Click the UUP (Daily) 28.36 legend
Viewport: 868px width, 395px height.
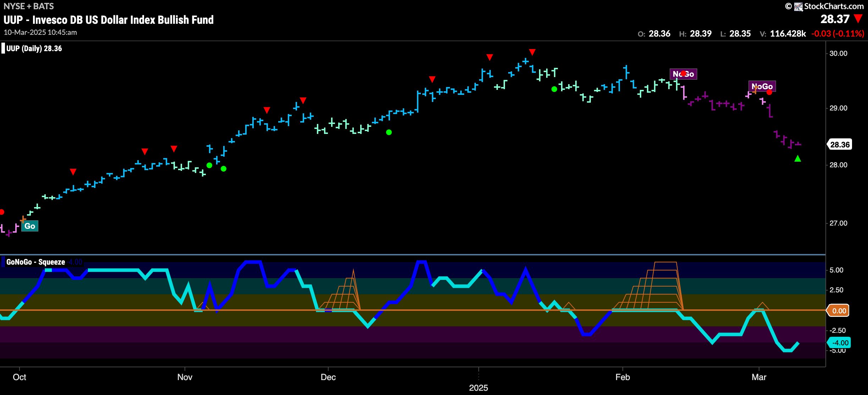(34, 49)
